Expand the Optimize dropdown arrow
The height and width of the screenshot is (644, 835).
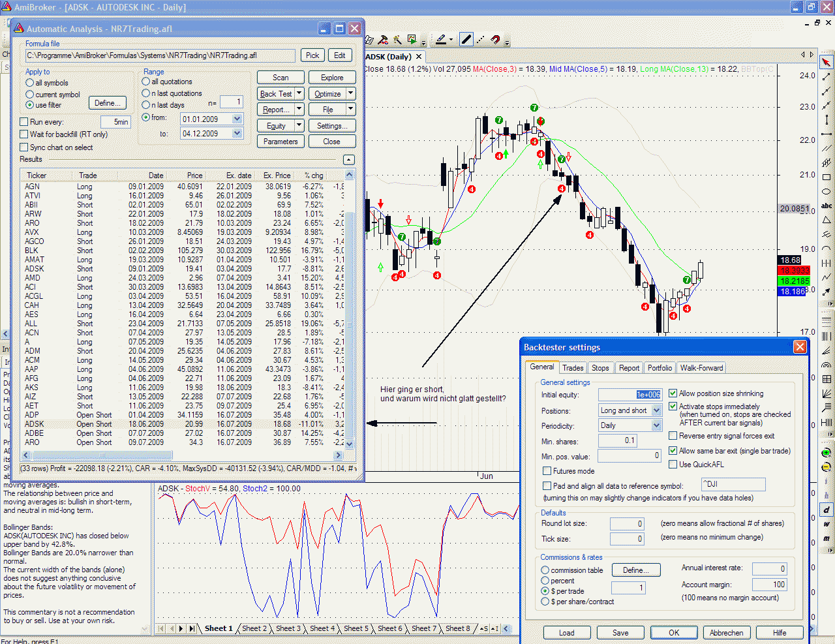click(x=350, y=94)
